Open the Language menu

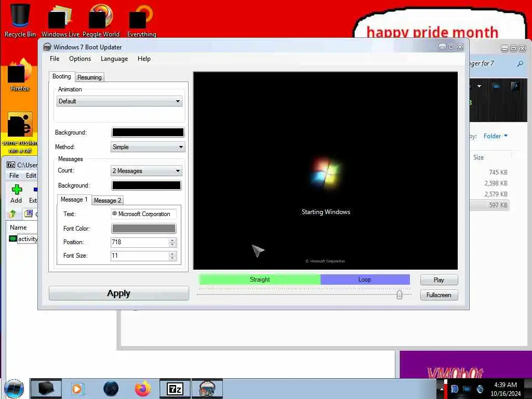click(x=114, y=59)
